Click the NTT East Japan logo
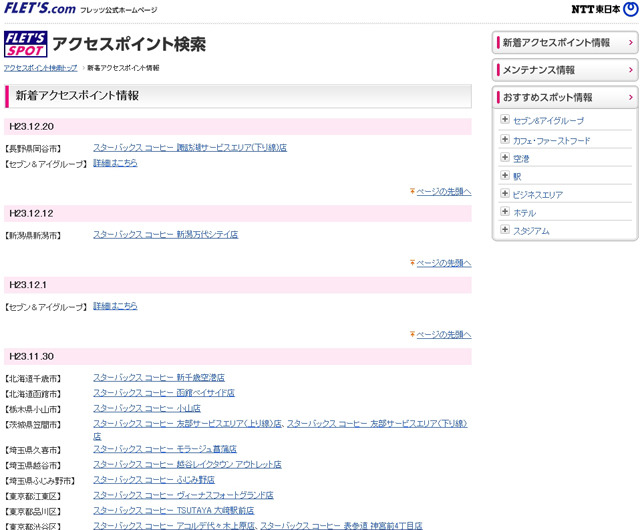This screenshot has width=640, height=530. pyautogui.click(x=605, y=9)
